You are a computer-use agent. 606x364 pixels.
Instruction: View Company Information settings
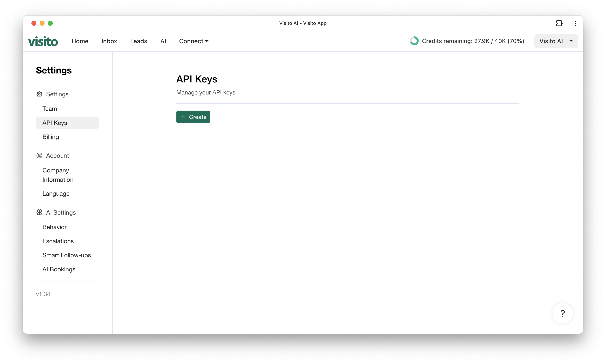tap(58, 175)
